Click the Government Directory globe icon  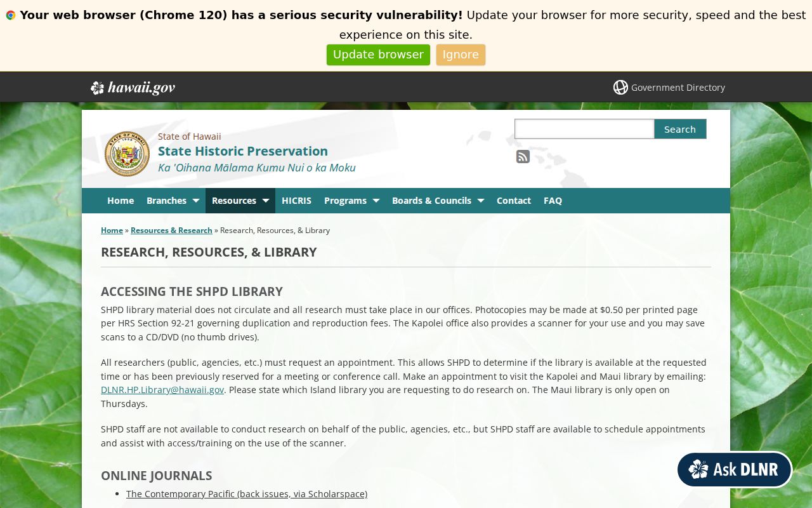coord(620,88)
